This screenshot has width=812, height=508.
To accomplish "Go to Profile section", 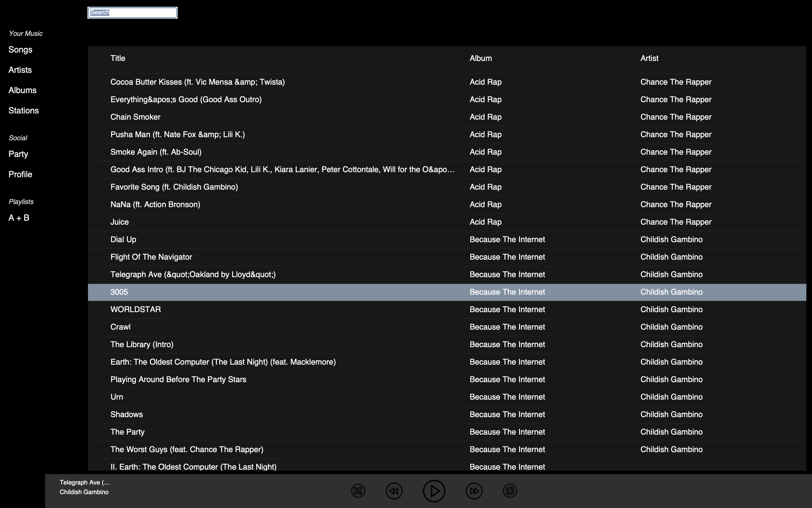I will (x=21, y=174).
